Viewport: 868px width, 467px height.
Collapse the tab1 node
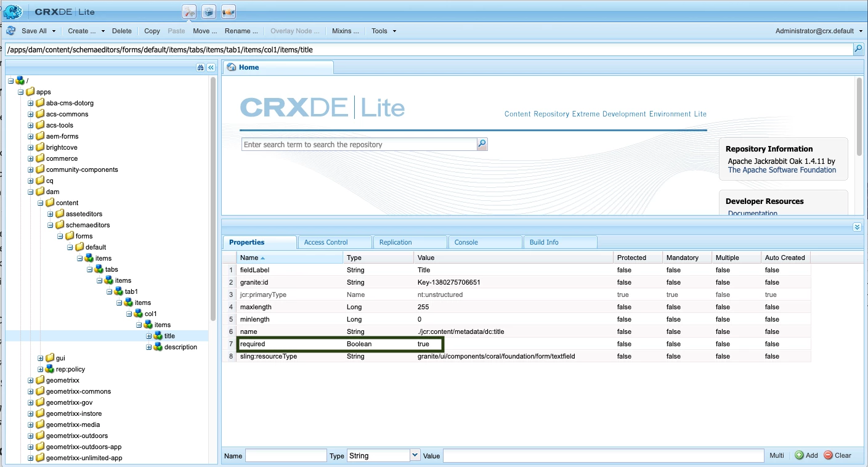(109, 291)
